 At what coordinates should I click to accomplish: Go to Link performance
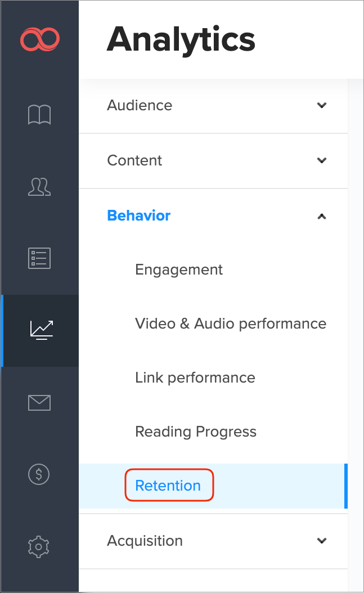pos(195,378)
